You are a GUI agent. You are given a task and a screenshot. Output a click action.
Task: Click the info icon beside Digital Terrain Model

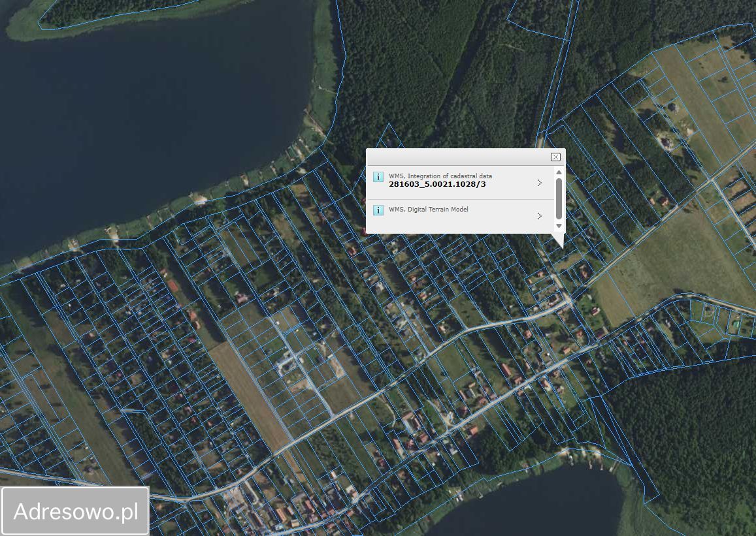click(378, 210)
